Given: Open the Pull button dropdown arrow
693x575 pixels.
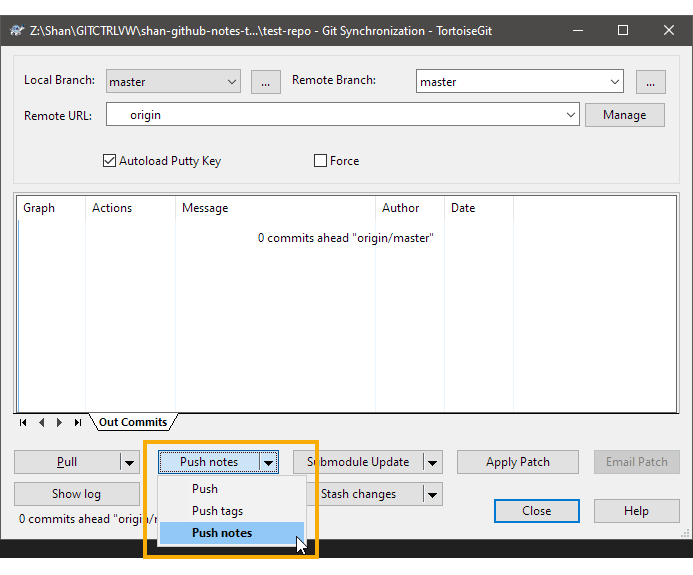Looking at the screenshot, I should [129, 462].
